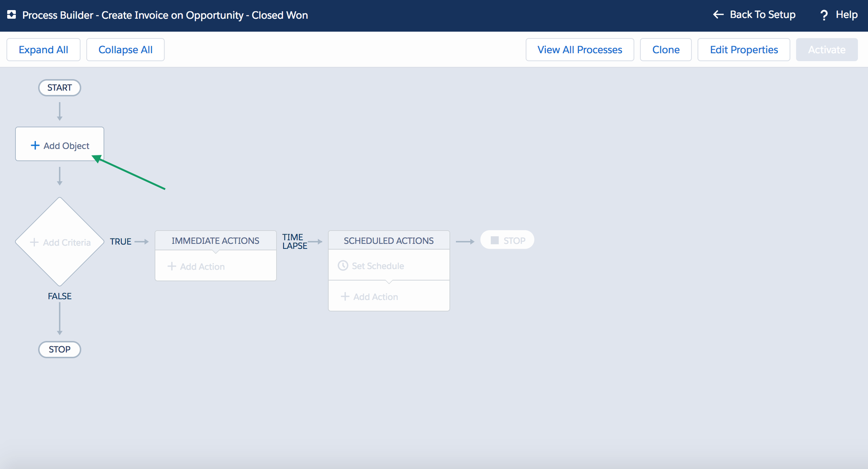Click the square stop icon in gray STOP
Viewport: 868px width, 469px height.
pyautogui.click(x=495, y=240)
